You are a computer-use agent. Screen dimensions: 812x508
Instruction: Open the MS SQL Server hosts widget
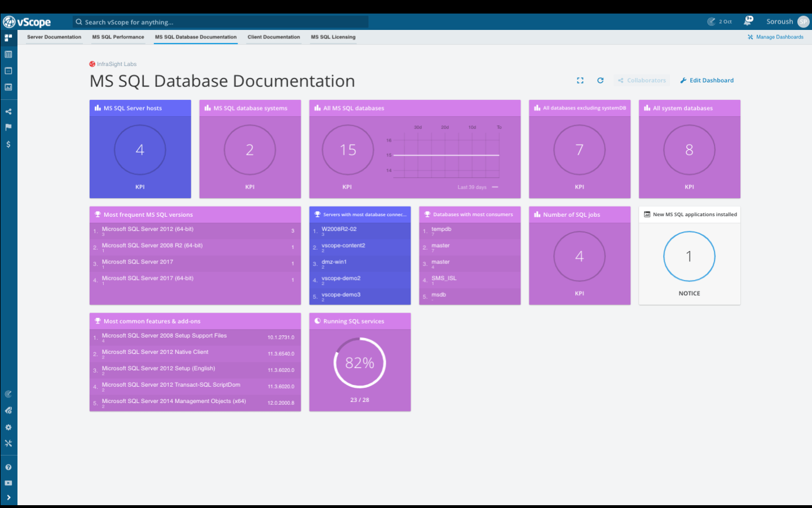(140, 149)
